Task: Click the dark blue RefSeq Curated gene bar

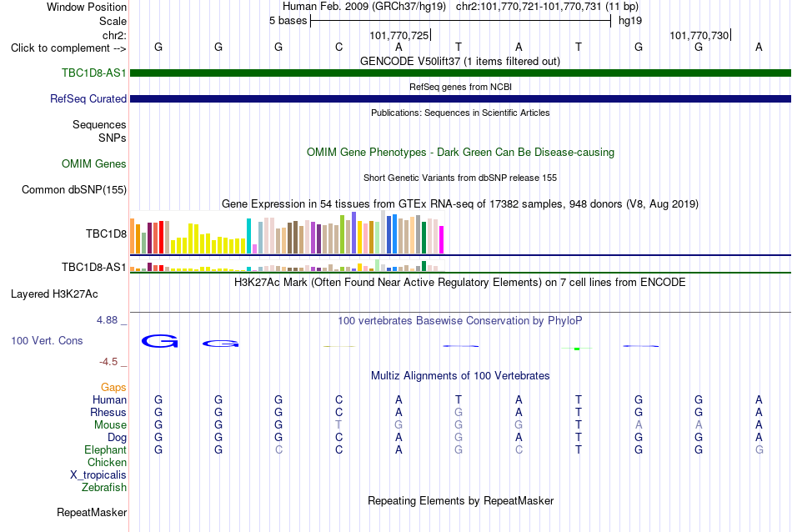Action: tap(461, 98)
